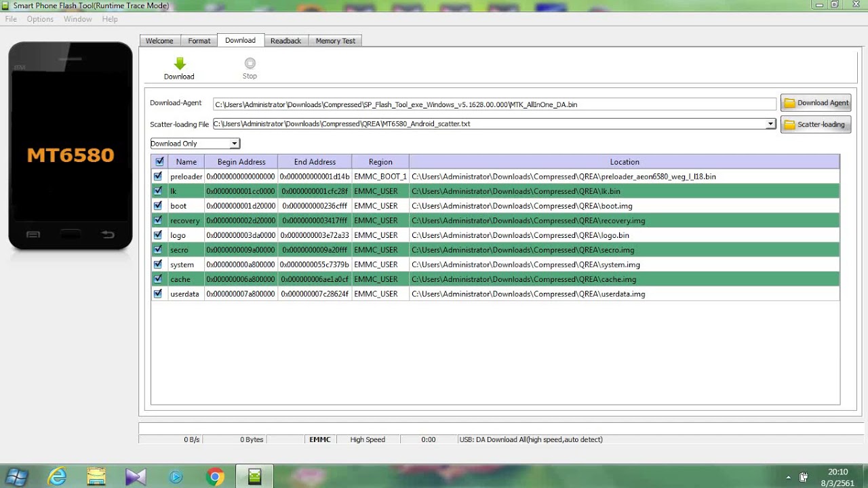868x488 pixels.
Task: Click the boot.img location cell
Action: click(x=625, y=206)
